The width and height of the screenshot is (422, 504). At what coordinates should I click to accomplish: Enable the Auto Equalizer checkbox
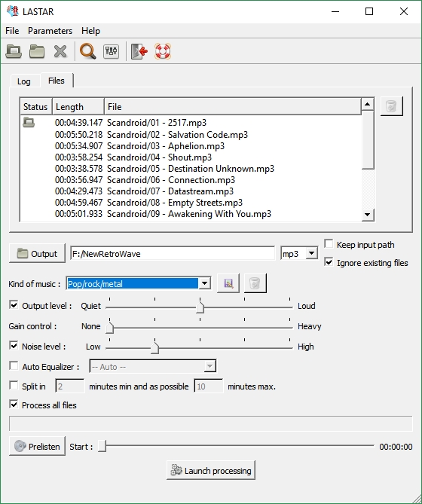(x=14, y=366)
